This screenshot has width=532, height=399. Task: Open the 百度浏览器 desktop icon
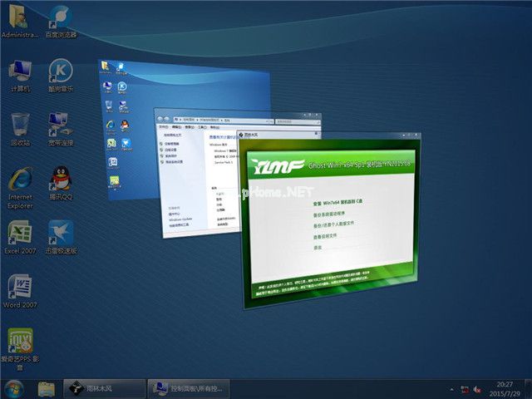point(60,18)
